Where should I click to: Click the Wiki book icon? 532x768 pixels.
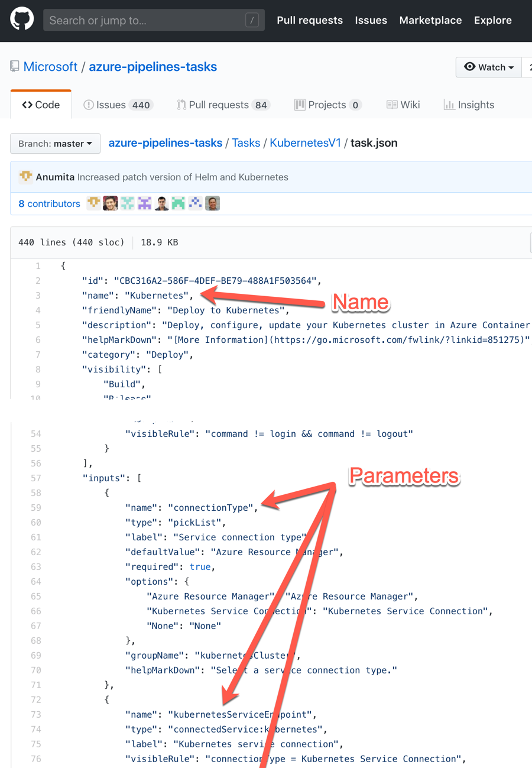pos(392,105)
